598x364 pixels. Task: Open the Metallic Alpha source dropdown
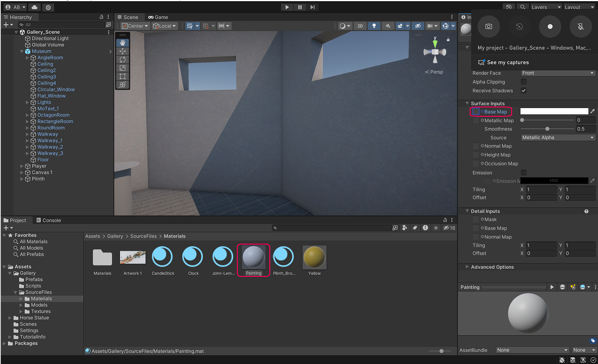[558, 138]
